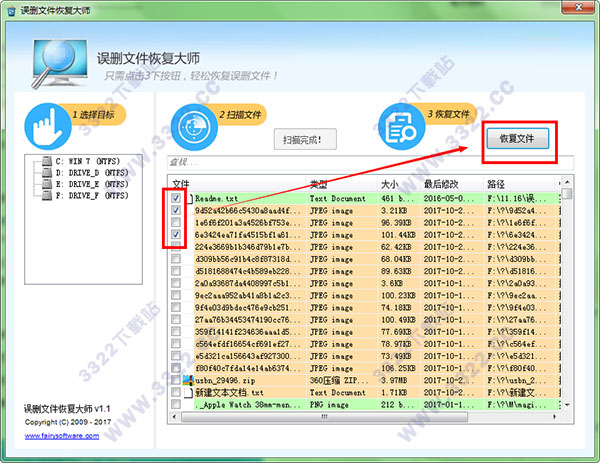Click the vertical scrollbar up arrow
The image size is (600, 463).
pyautogui.click(x=567, y=182)
